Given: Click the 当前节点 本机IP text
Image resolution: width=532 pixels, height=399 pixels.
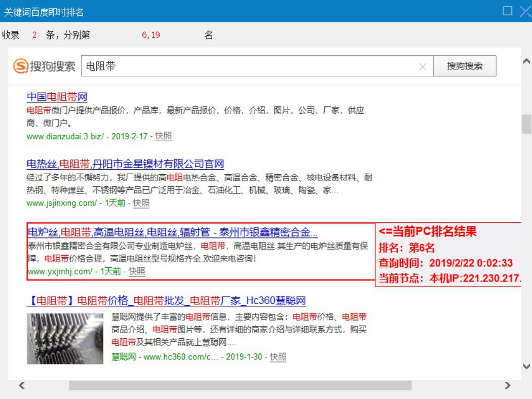Looking at the screenshot, I should (449, 278).
